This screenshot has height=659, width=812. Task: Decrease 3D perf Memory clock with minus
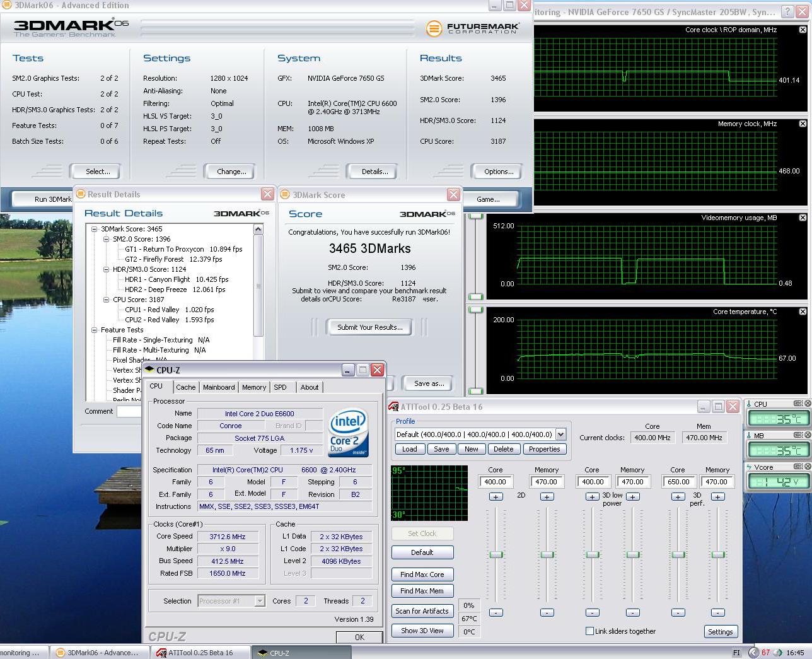717,612
